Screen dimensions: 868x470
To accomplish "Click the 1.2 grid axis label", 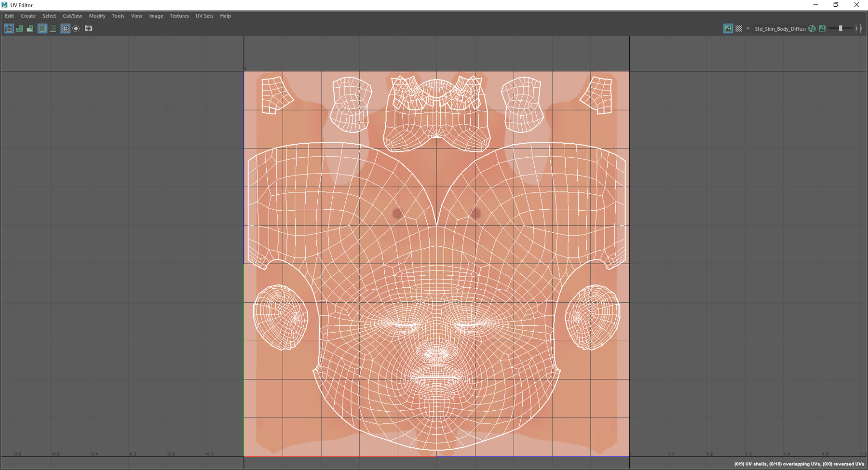I will tap(709, 454).
